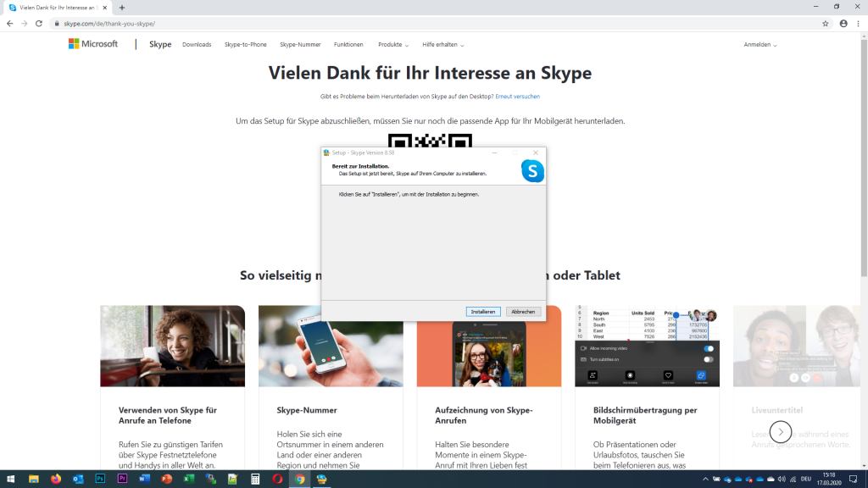Screen dimensions: 868x488
Task: Click 'Bildschirmübertragung per Mobilgerät' card heading
Action: (645, 415)
